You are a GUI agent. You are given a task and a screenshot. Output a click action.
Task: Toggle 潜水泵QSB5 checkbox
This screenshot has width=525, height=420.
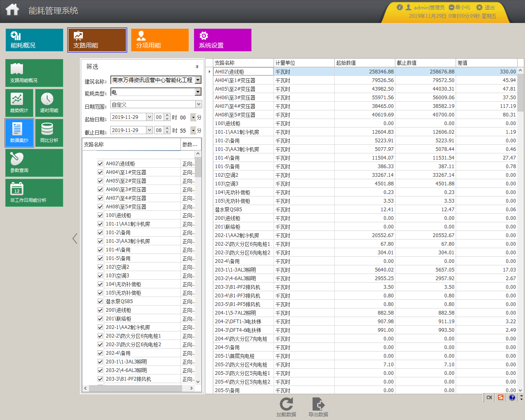pos(100,301)
